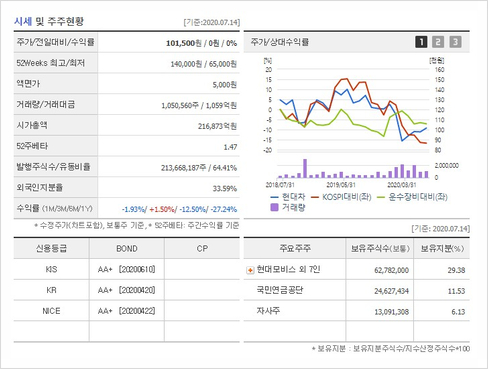This screenshot has height=369, width=488.
Task: Switch to chart tab 2
Action: point(438,42)
